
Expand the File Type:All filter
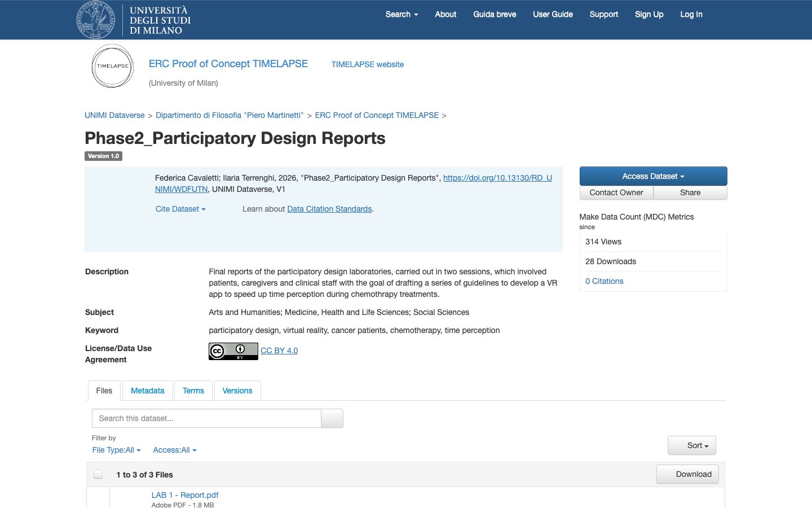tap(116, 450)
